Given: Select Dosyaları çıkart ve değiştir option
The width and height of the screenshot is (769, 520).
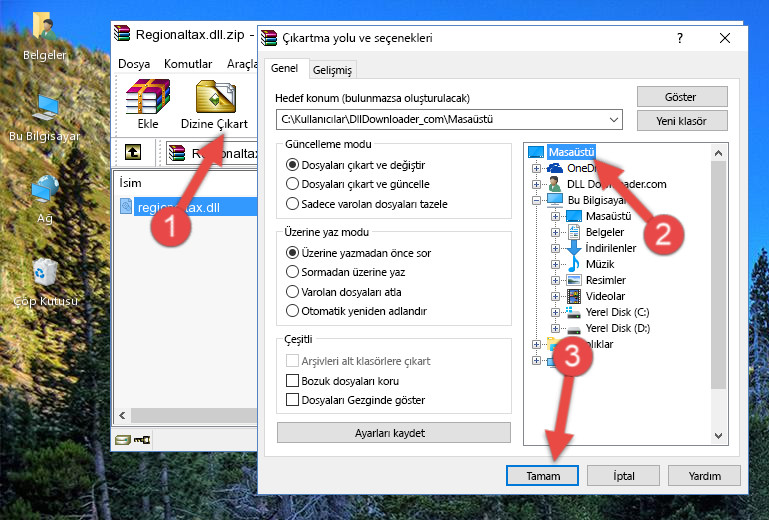Looking at the screenshot, I should click(292, 165).
